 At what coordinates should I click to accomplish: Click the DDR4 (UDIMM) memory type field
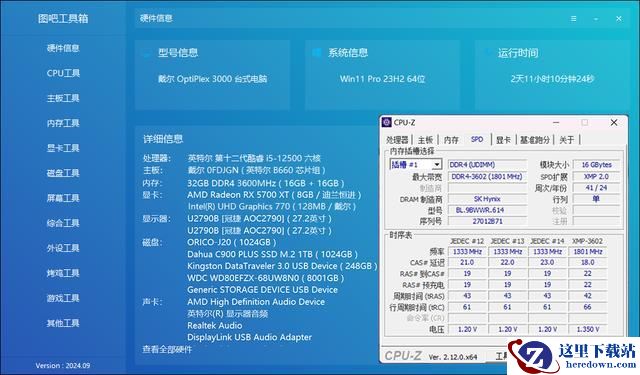(x=487, y=165)
